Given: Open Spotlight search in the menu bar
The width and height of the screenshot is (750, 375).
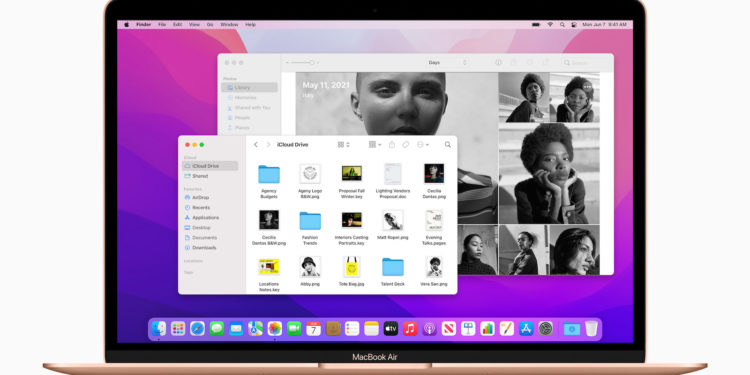Looking at the screenshot, I should coord(562,24).
